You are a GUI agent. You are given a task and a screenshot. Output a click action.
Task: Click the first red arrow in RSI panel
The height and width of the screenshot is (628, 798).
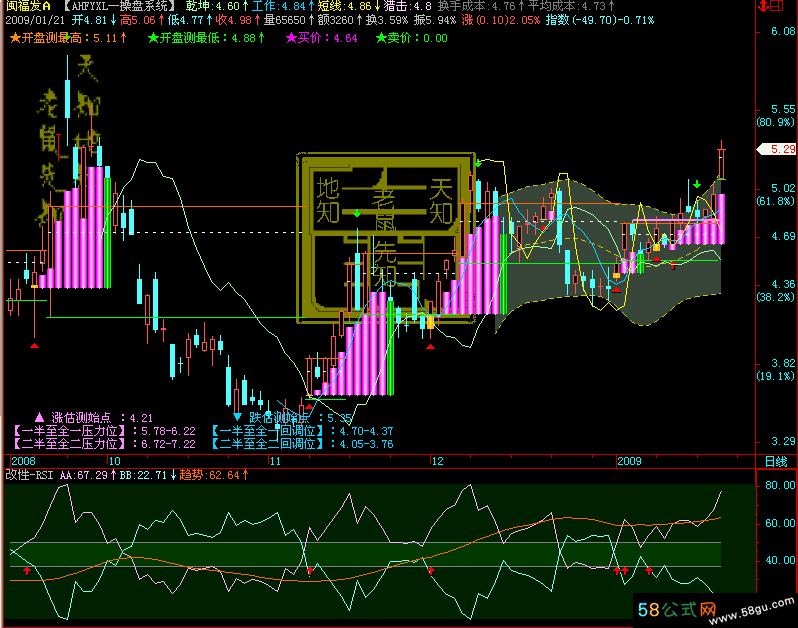[28, 571]
